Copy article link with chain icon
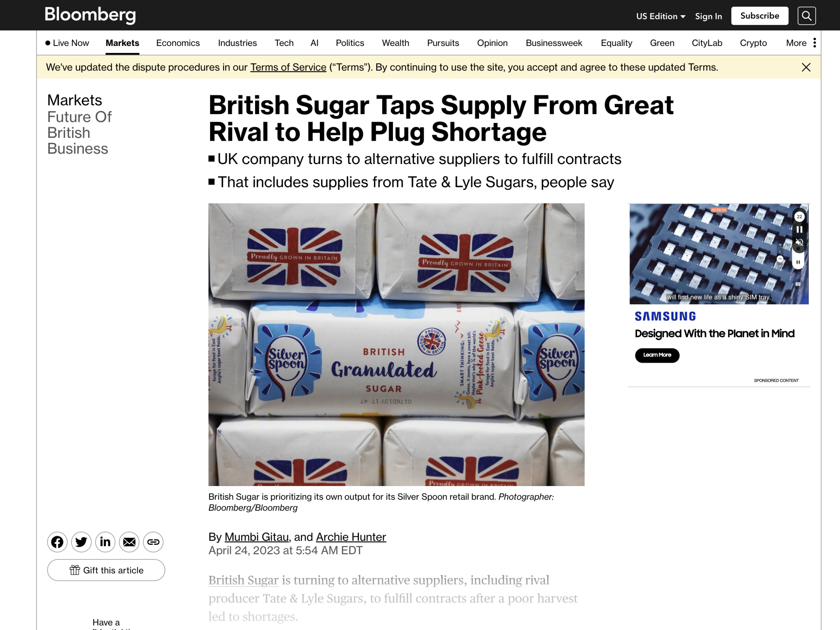Screen dimensions: 840x630 (x=153, y=542)
